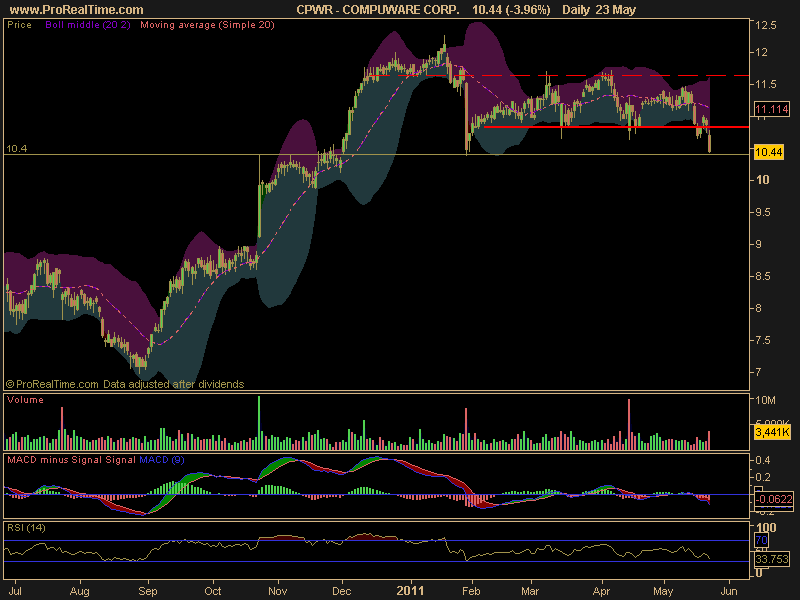The height and width of the screenshot is (600, 800).
Task: Click the 10.4 horizontal line label
Action: tap(16, 148)
